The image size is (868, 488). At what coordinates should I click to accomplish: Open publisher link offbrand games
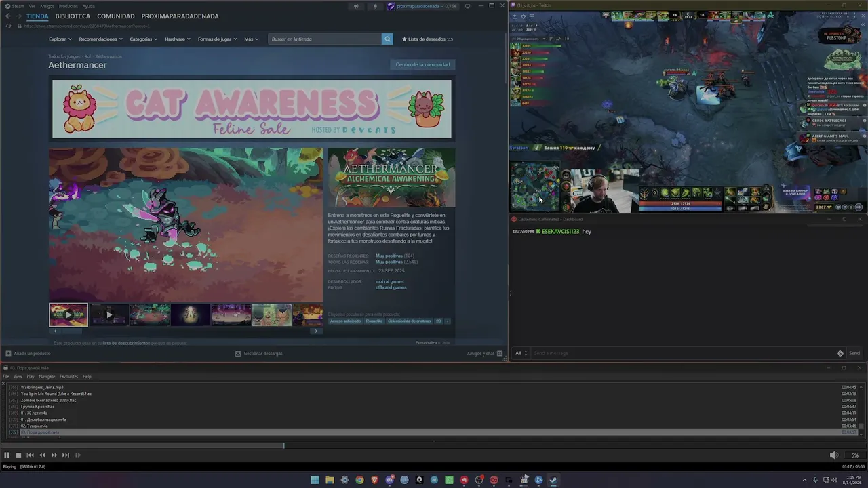tap(391, 287)
